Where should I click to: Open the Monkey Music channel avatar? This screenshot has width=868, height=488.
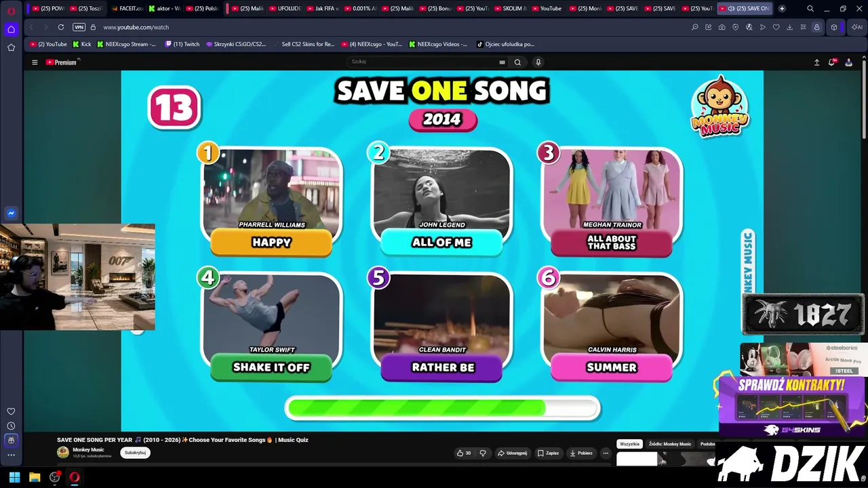pyautogui.click(x=63, y=452)
